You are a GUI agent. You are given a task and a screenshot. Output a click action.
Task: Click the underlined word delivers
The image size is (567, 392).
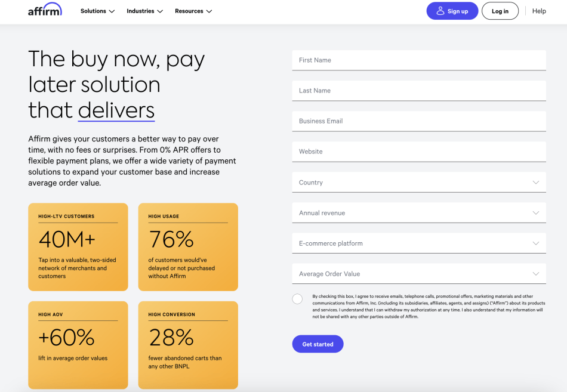click(116, 111)
